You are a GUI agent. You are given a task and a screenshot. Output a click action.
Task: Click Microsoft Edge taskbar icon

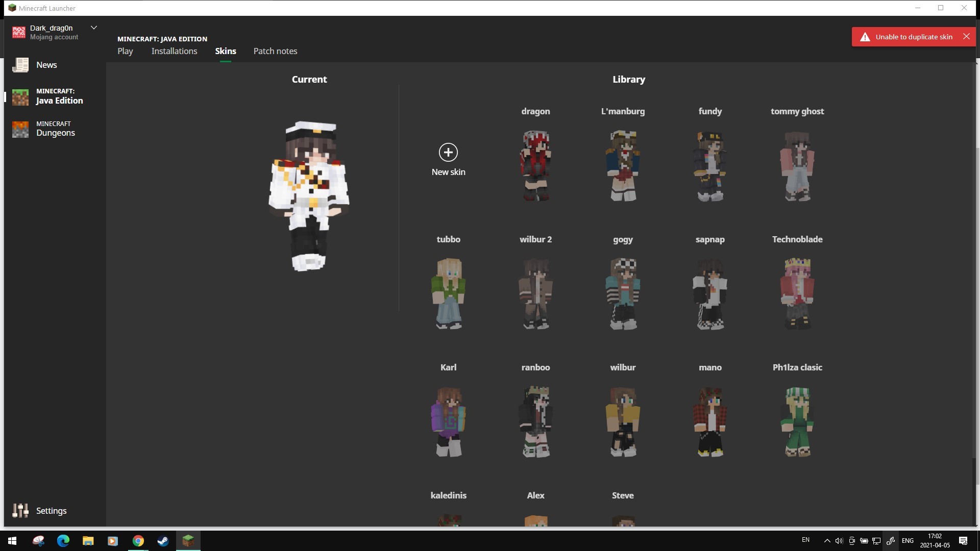click(x=63, y=541)
